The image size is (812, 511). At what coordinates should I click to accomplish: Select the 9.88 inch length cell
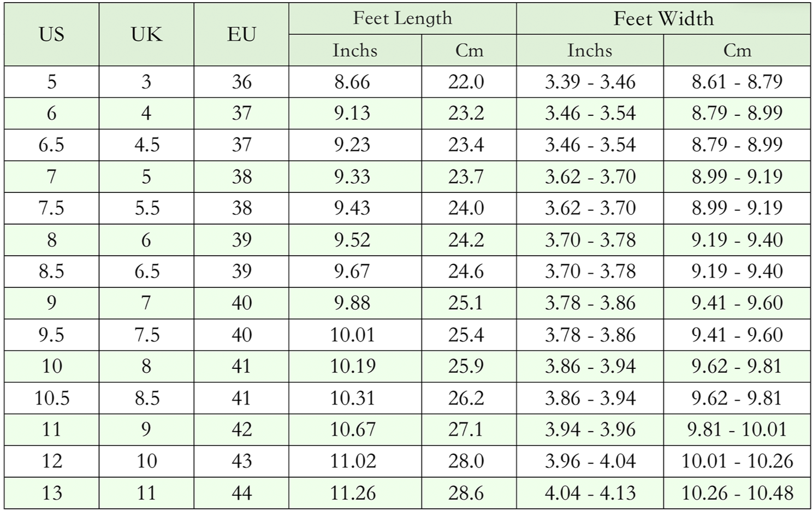[352, 303]
